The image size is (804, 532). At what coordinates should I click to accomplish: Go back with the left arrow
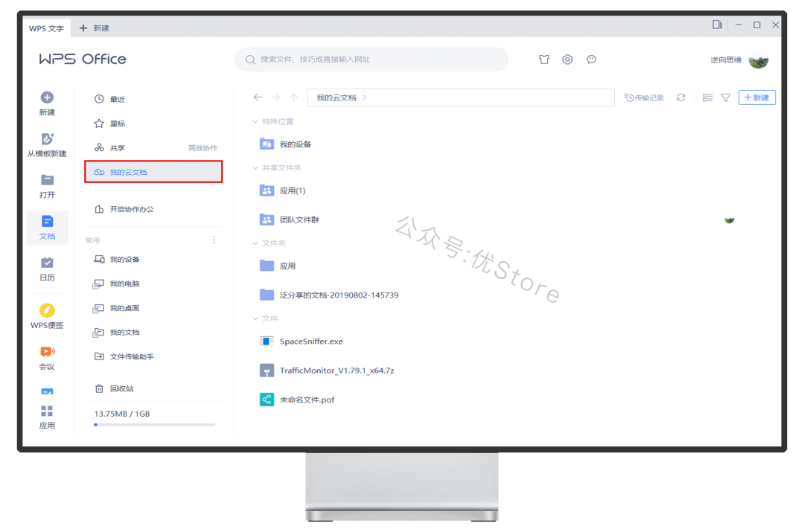258,97
